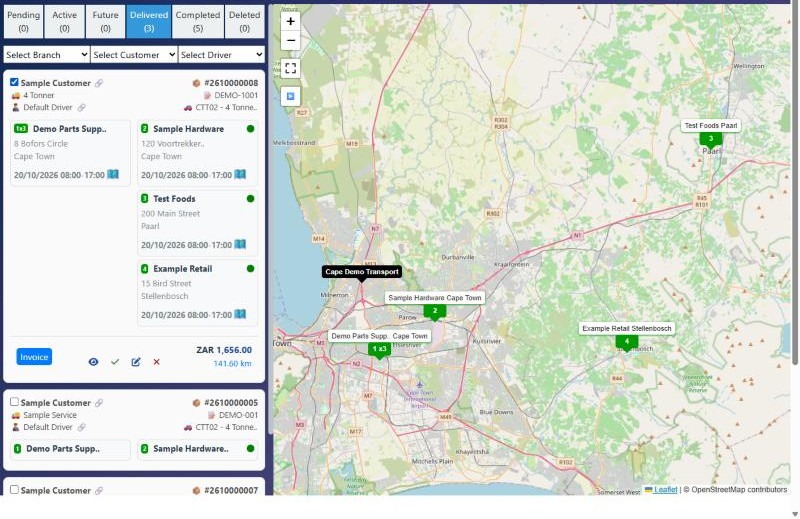
Task: Click the page vertical scrollbar
Action: click(x=795, y=184)
